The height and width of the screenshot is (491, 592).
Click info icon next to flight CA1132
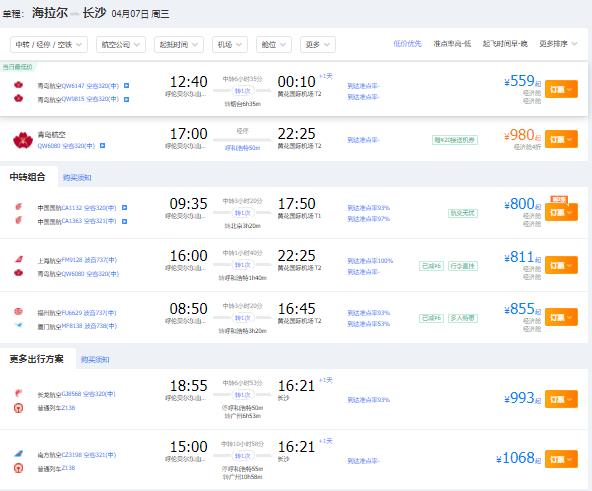pos(124,208)
